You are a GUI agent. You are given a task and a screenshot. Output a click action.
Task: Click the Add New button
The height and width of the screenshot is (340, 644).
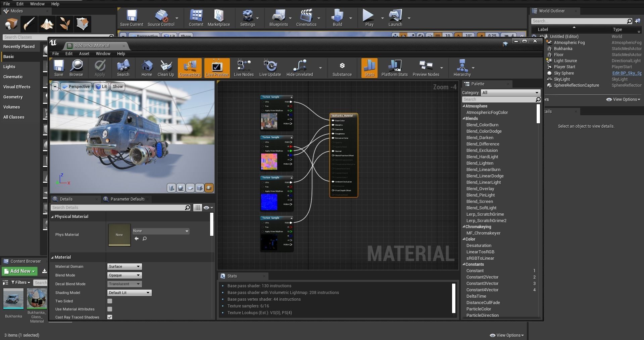click(x=20, y=271)
